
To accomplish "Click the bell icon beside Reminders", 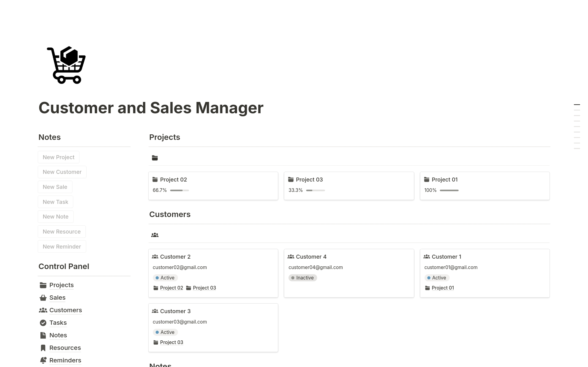I will [43, 360].
